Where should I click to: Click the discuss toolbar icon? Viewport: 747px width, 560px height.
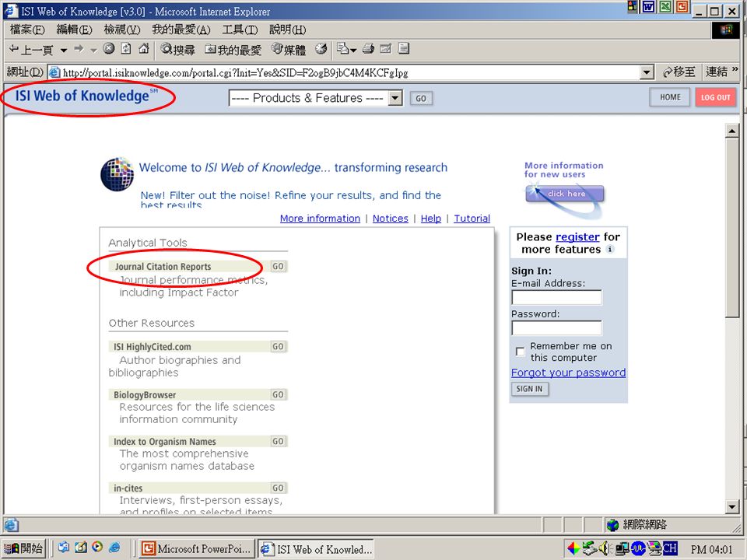coord(404,48)
